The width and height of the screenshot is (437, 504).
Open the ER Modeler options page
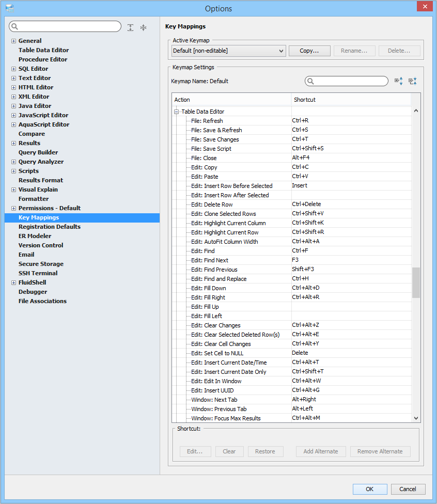(35, 237)
